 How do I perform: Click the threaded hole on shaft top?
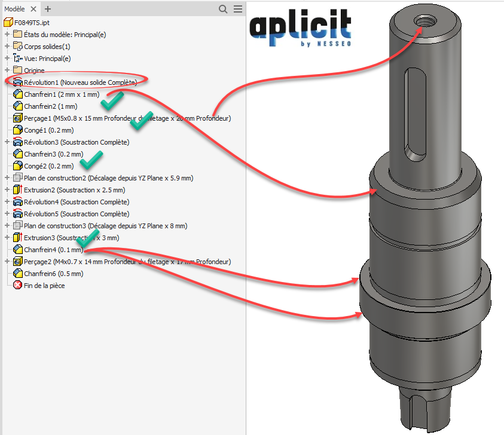click(x=425, y=22)
